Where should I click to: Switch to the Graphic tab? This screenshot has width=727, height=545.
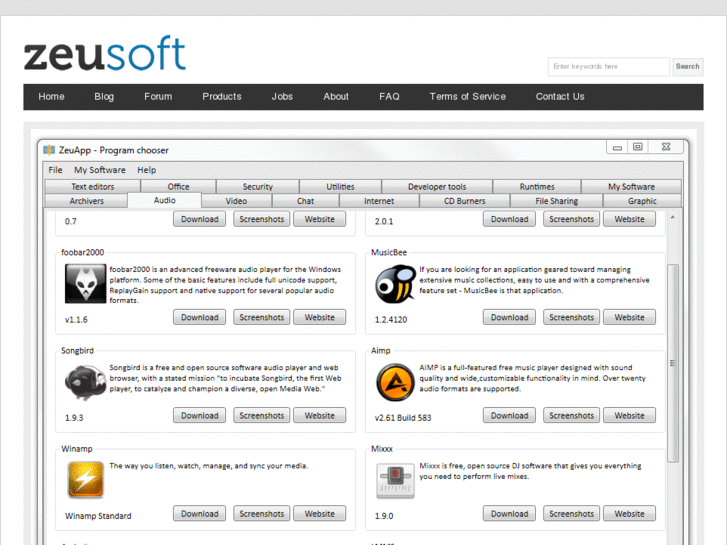[642, 201]
